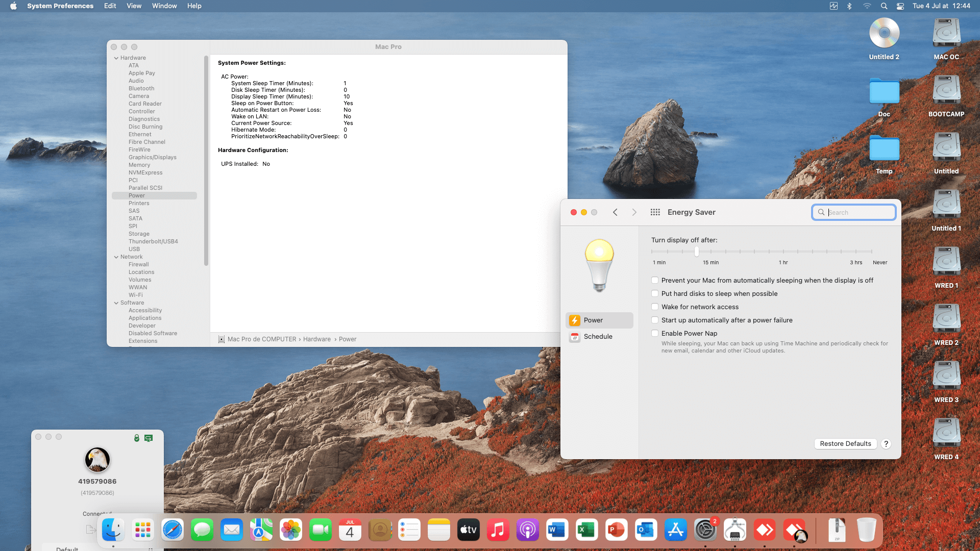Launch Outlook from the Dock
The width and height of the screenshot is (980, 551).
click(646, 530)
